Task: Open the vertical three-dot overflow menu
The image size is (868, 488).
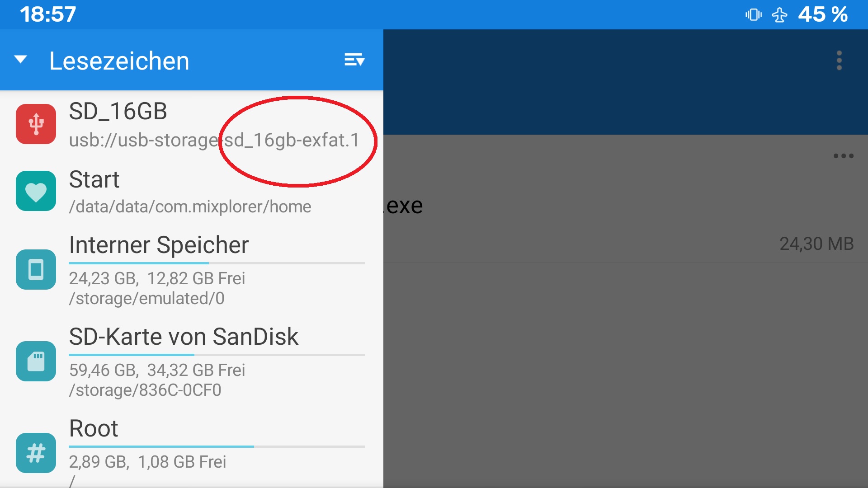Action: pyautogui.click(x=839, y=60)
